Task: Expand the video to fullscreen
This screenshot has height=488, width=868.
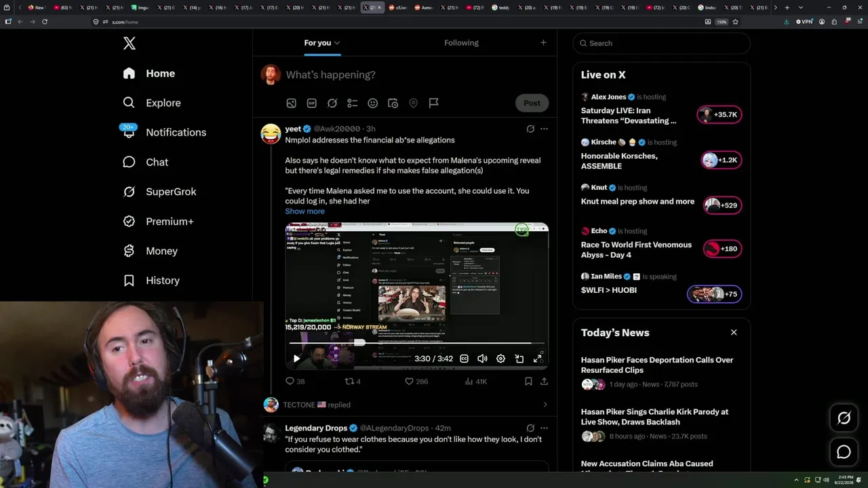Action: (538, 359)
